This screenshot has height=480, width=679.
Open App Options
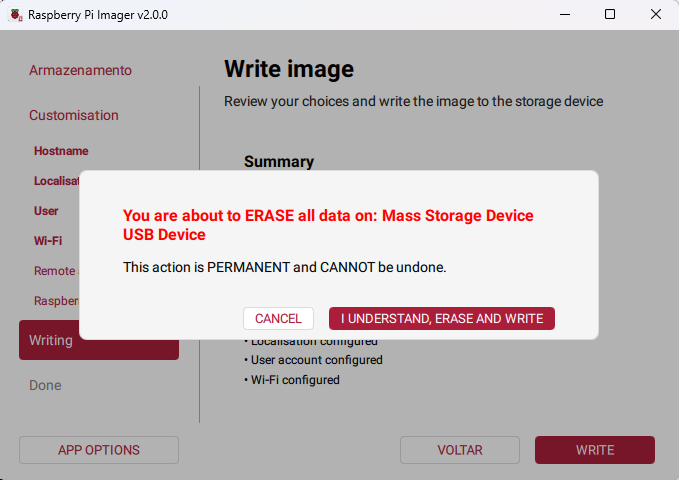[x=99, y=450]
